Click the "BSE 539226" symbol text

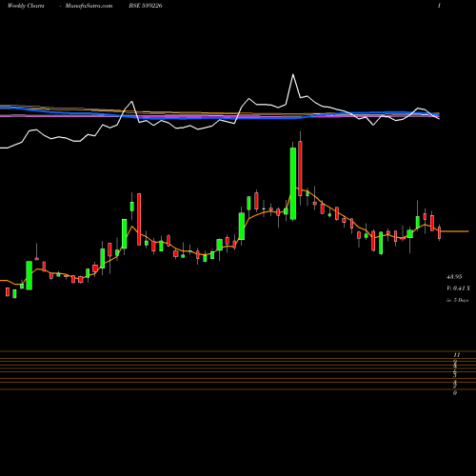146,6
